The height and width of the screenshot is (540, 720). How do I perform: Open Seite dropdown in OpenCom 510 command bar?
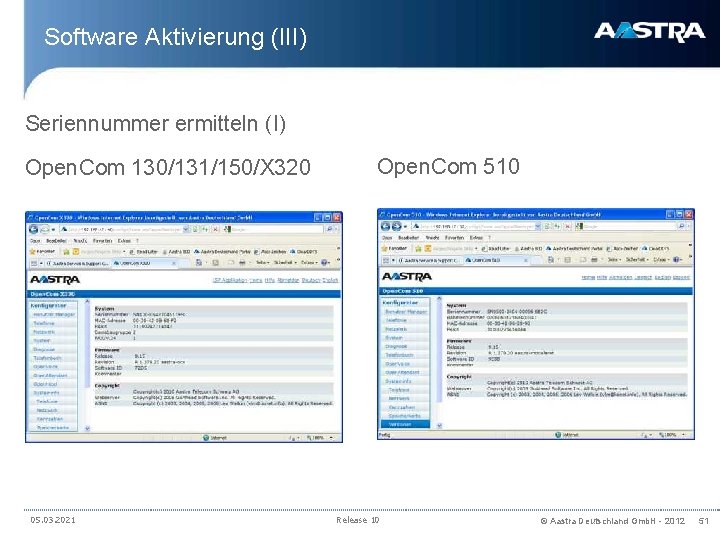(614, 259)
